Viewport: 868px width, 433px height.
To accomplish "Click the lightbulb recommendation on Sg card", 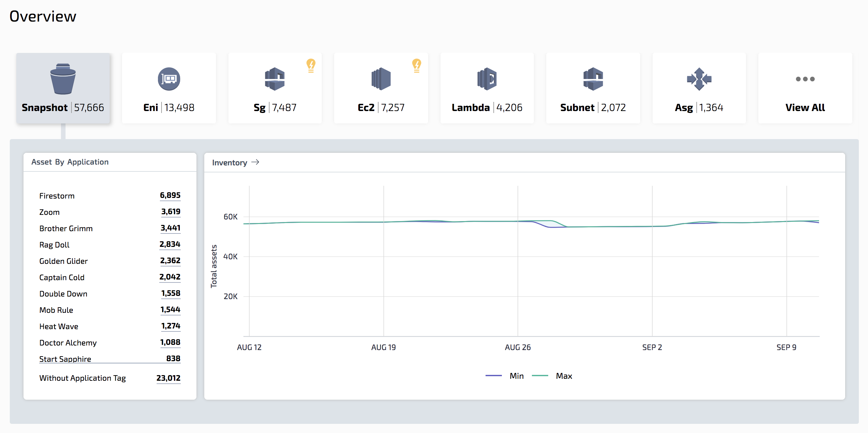I will click(x=311, y=65).
